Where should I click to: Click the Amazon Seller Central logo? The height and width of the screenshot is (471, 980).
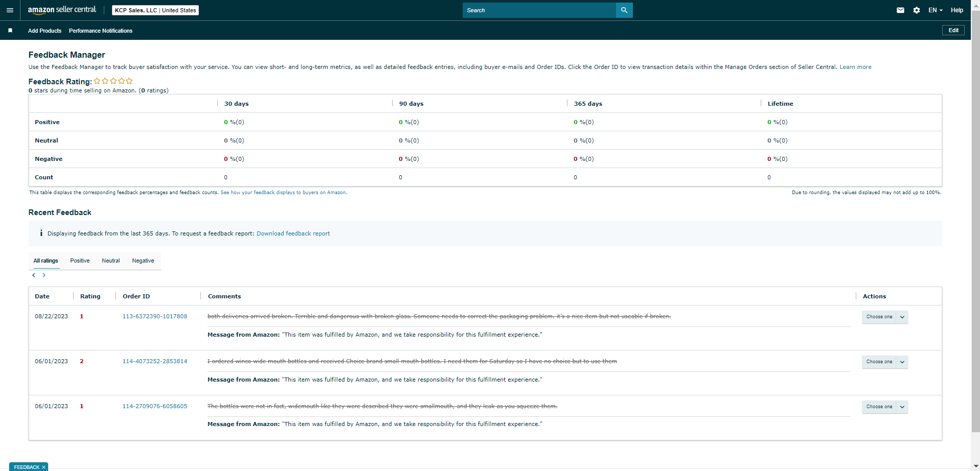click(62, 10)
